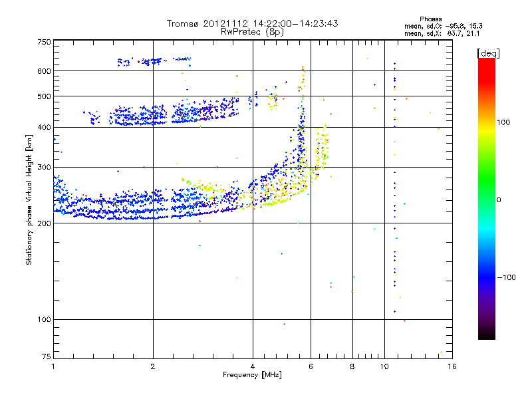The width and height of the screenshot is (532, 399).
Task: Click the y-axis tick label "400"
Action: click(x=44, y=127)
